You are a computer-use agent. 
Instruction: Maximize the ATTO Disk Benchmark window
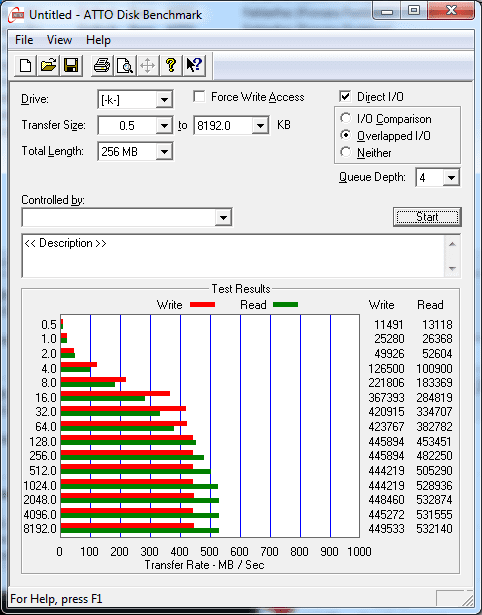pyautogui.click(x=414, y=11)
